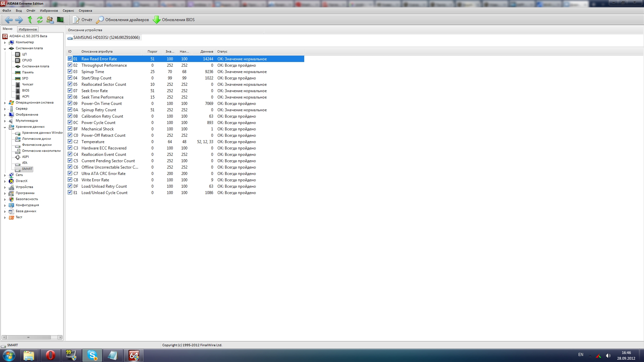The width and height of the screenshot is (644, 362).
Task: Click the Forward arrow toolbar icon
Action: click(x=19, y=20)
